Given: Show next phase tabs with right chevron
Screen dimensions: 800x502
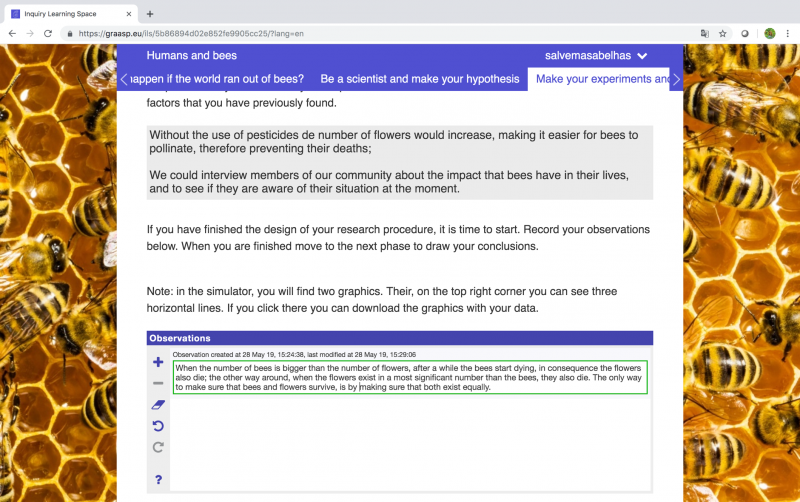Looking at the screenshot, I should coord(677,79).
